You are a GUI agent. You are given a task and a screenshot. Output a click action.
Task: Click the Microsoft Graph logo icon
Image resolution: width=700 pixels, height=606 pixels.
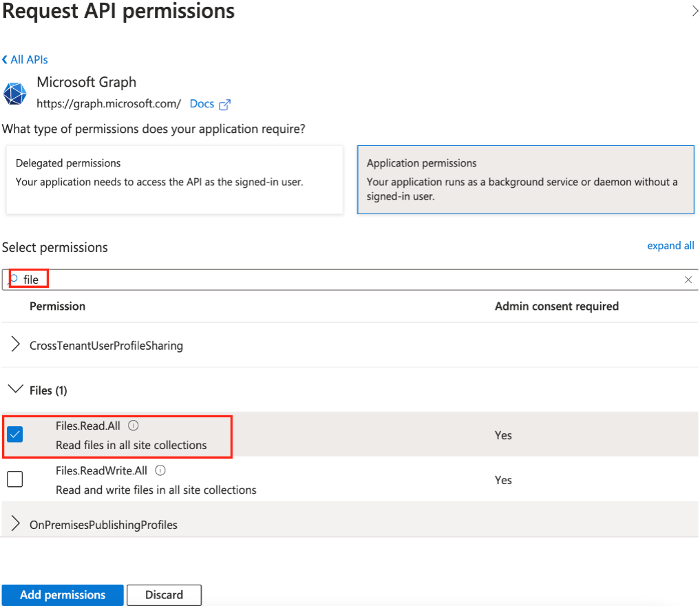[14, 94]
